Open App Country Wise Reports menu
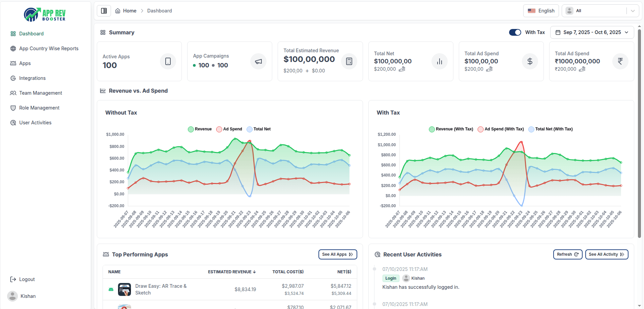The height and width of the screenshot is (309, 644). [x=49, y=49]
